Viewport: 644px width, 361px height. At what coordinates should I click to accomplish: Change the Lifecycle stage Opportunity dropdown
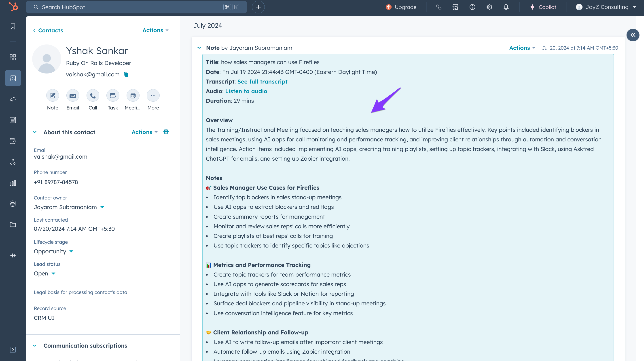(x=53, y=251)
